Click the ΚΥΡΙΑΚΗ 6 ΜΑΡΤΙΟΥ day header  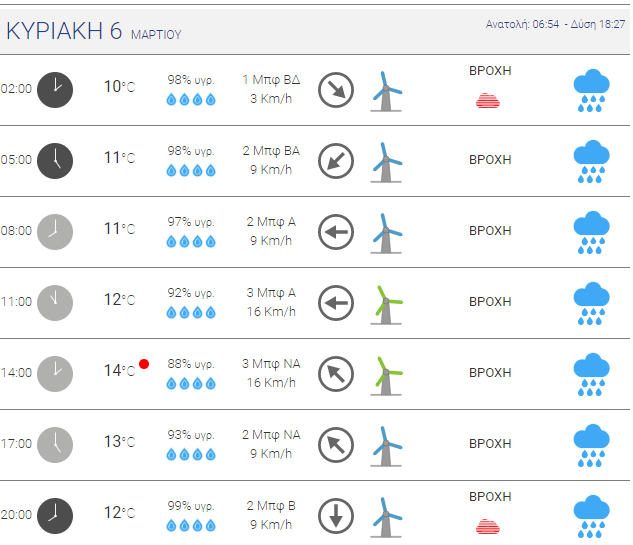pyautogui.click(x=94, y=31)
